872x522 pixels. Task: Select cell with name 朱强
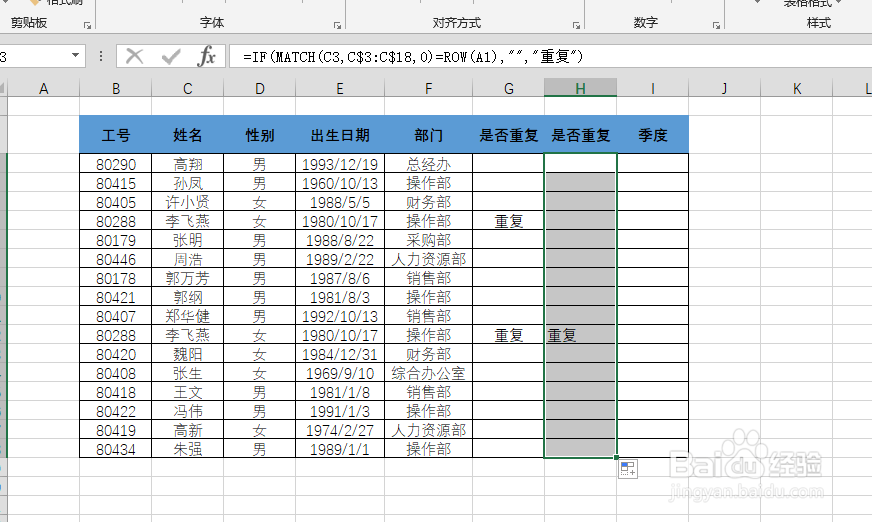[187, 449]
